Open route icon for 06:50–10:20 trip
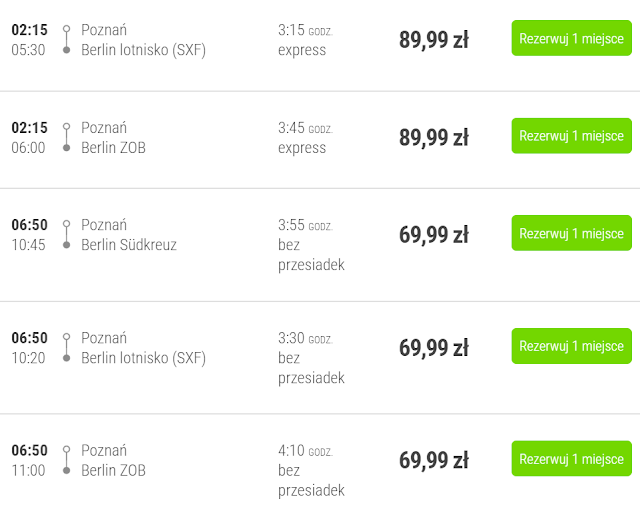The width and height of the screenshot is (640, 517). [66, 348]
